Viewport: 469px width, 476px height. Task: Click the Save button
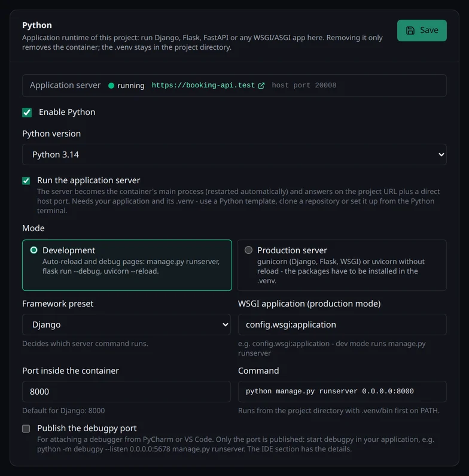422,31
